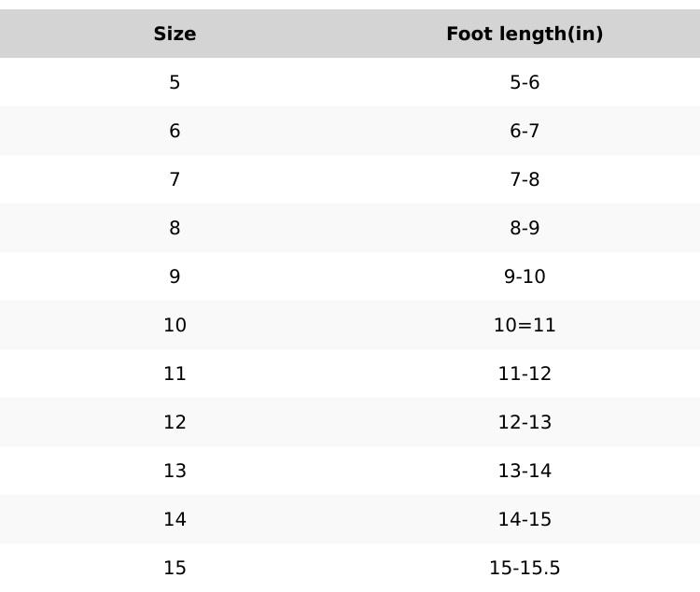The height and width of the screenshot is (592, 700).
Task: Select the 5-6 foot length cell
Action: [x=525, y=83]
